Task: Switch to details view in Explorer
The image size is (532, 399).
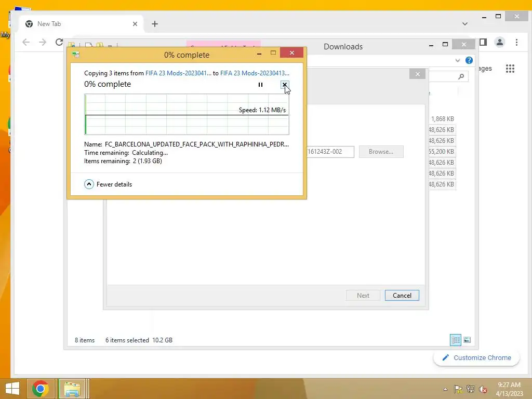Action: click(455, 340)
